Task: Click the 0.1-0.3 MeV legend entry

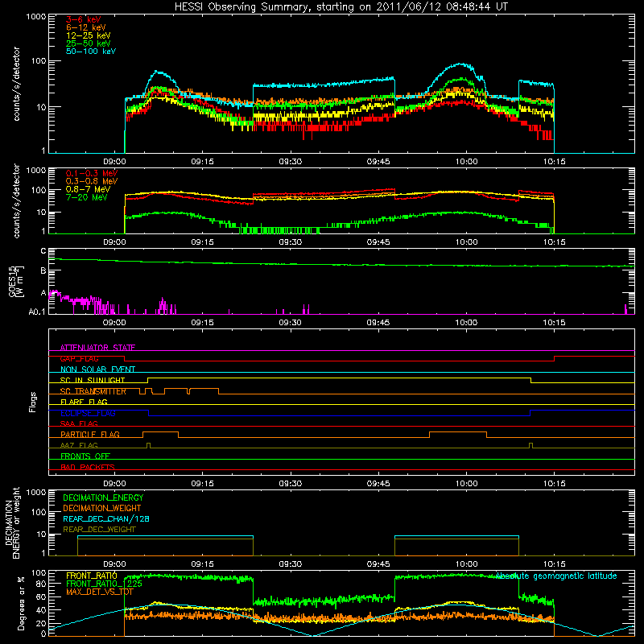Action: (92, 173)
